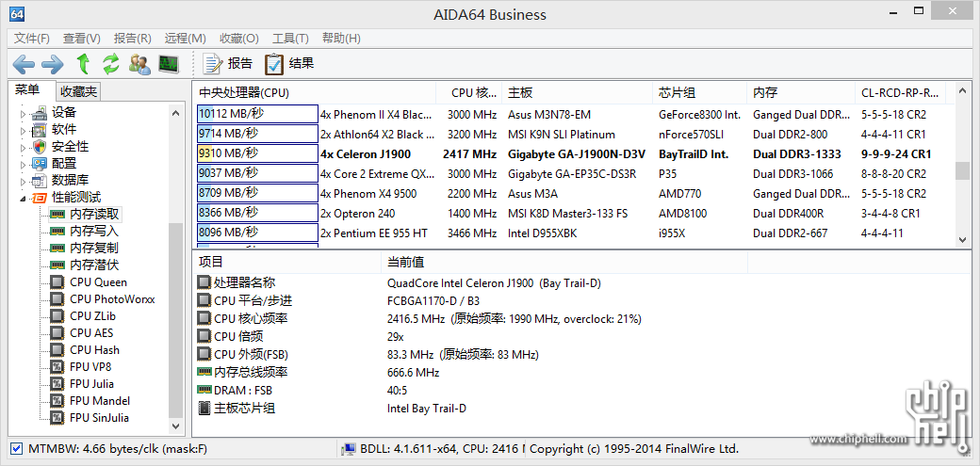Select the 软件 software icon in tree

40,130
